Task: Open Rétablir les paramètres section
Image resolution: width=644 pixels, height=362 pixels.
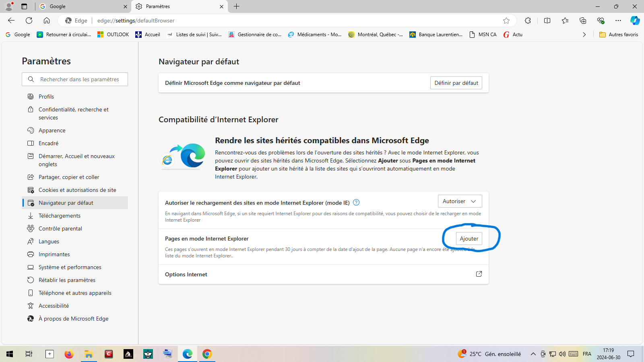Action: 75,280
